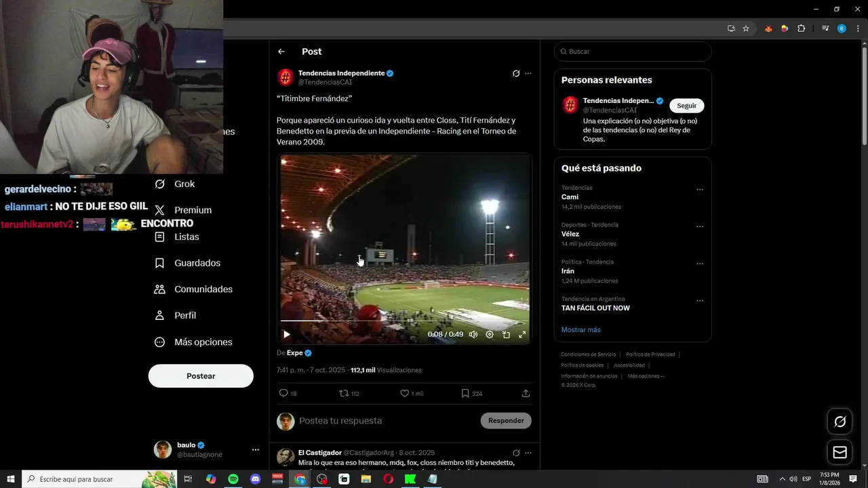Viewport: 868px width, 488px height.
Task: Click Grok icon on the main post header
Action: click(516, 73)
